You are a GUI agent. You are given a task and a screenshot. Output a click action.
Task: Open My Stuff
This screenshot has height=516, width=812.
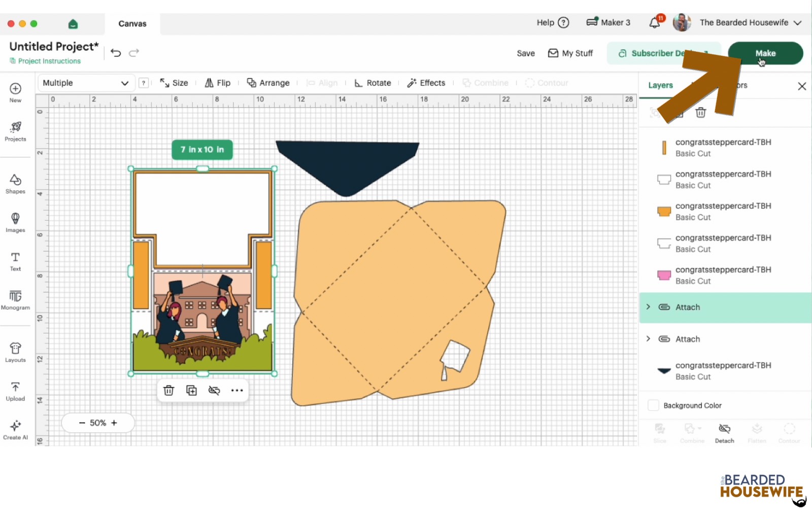[x=570, y=53]
